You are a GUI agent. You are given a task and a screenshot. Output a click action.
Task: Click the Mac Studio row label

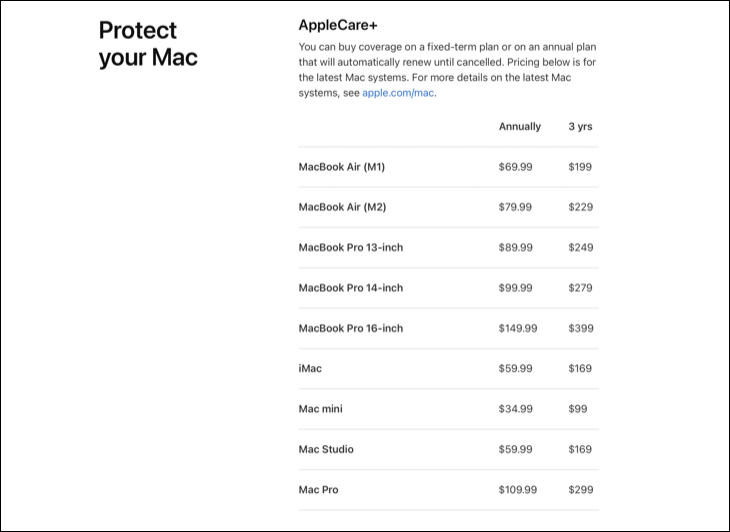(326, 449)
